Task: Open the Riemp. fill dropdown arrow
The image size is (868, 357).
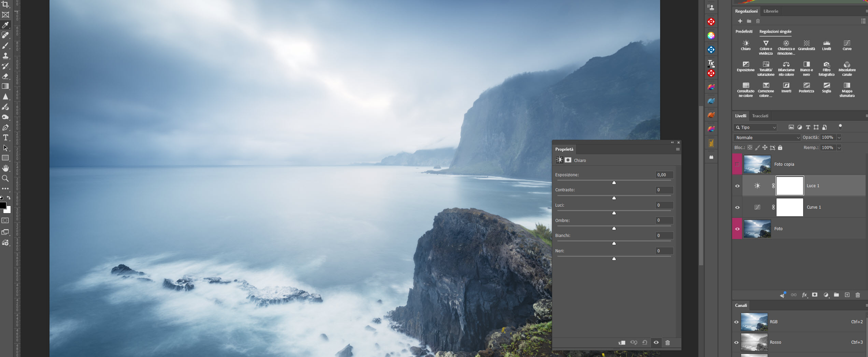Action: [839, 148]
